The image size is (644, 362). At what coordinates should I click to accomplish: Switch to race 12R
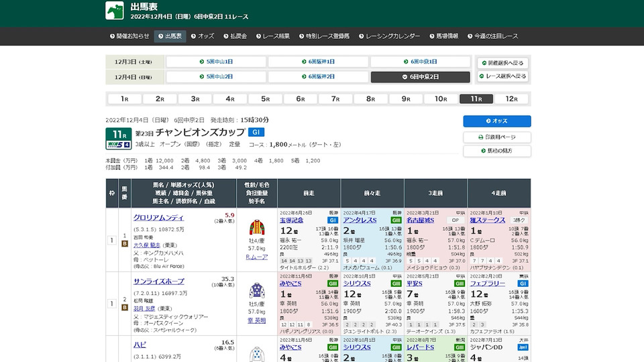click(511, 99)
